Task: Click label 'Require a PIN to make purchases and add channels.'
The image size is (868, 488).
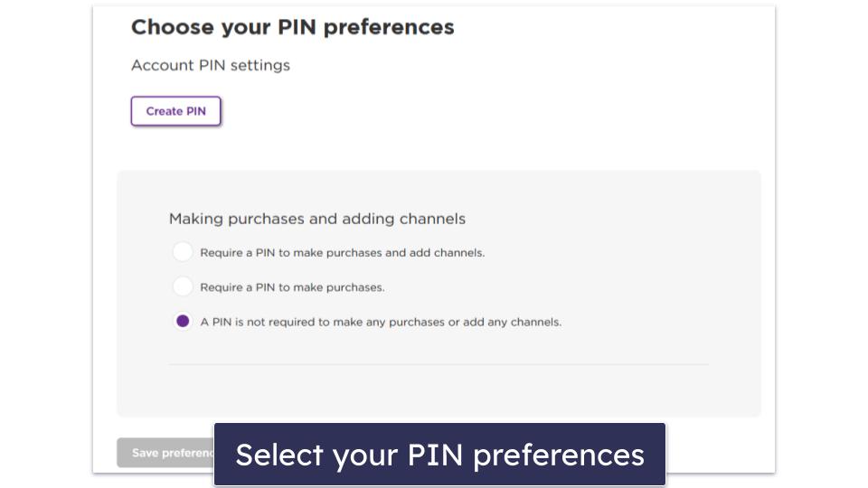Action: (x=342, y=253)
